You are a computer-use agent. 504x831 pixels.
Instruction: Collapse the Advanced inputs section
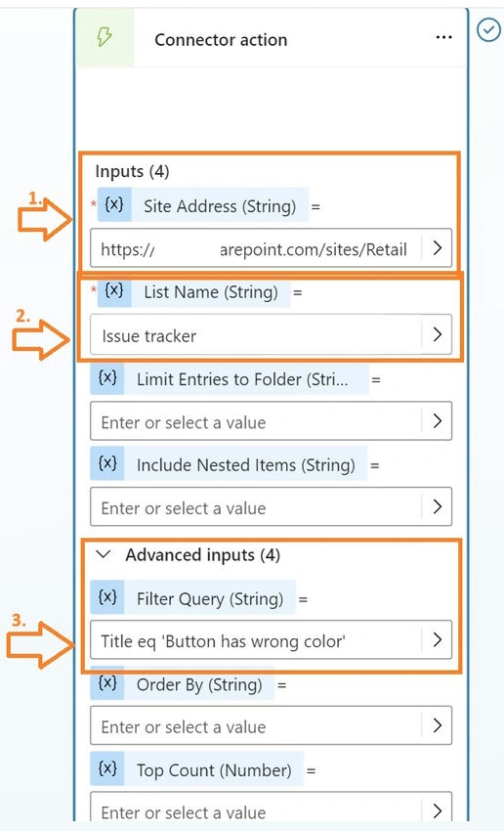pyautogui.click(x=105, y=555)
